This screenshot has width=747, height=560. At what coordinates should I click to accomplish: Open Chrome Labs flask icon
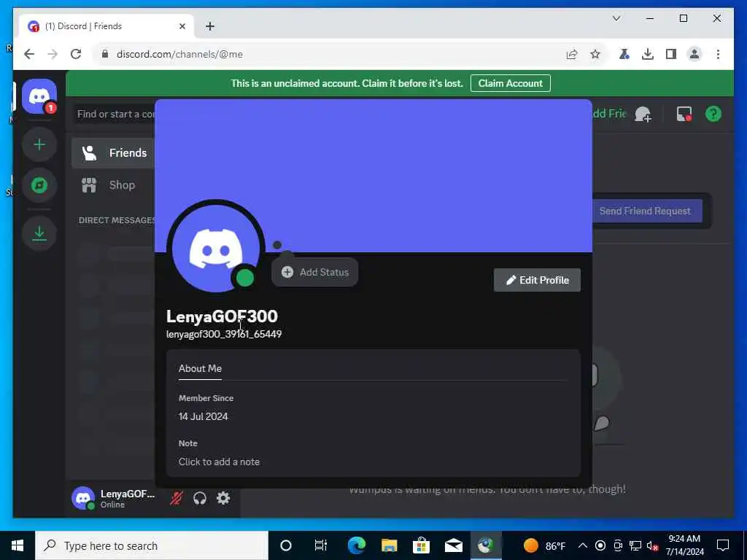624,54
